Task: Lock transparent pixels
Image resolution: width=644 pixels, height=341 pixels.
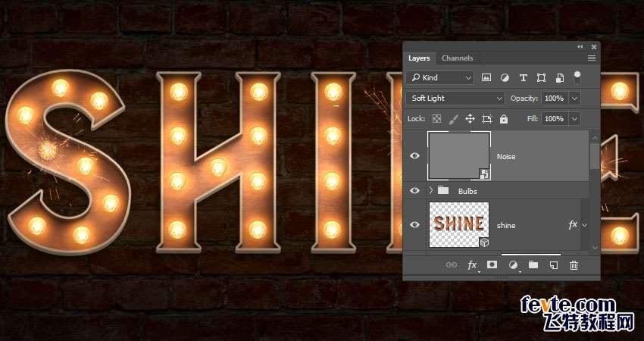Action: 437,119
